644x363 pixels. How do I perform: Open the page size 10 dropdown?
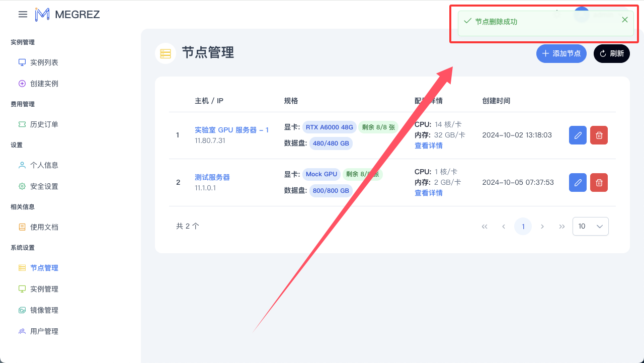coord(590,226)
